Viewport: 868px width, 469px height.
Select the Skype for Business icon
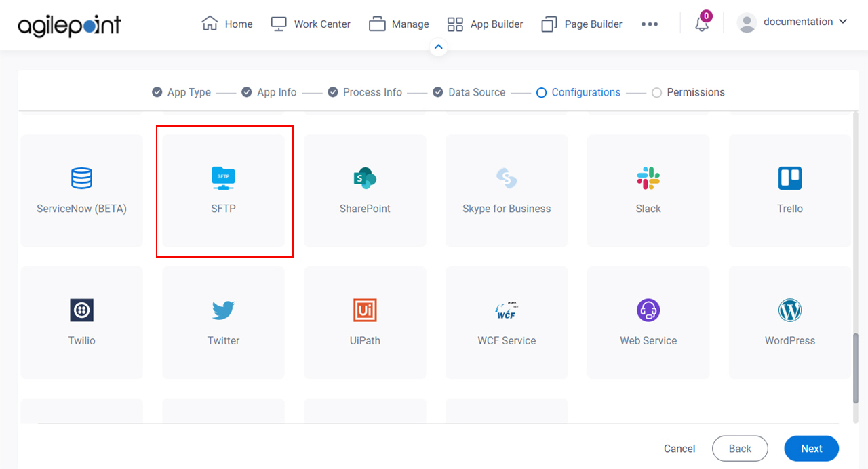(507, 178)
